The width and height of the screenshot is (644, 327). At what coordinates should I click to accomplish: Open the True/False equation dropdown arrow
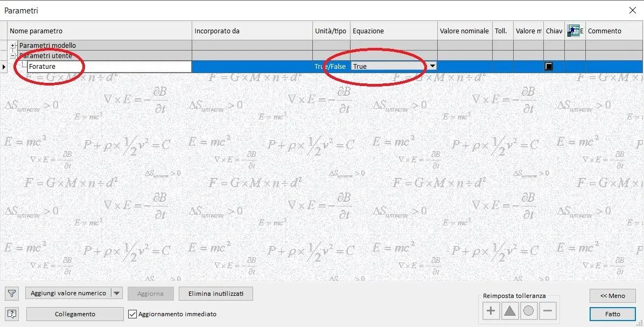pyautogui.click(x=432, y=66)
